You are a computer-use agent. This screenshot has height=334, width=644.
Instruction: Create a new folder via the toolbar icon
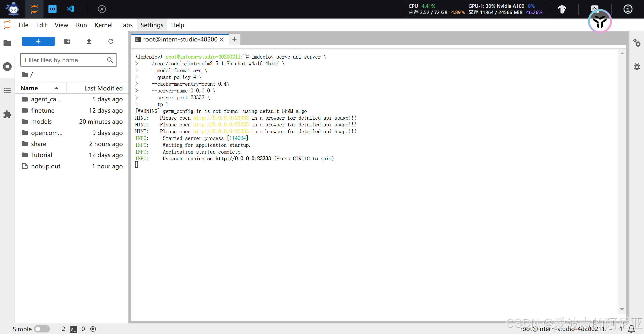pyautogui.click(x=67, y=41)
